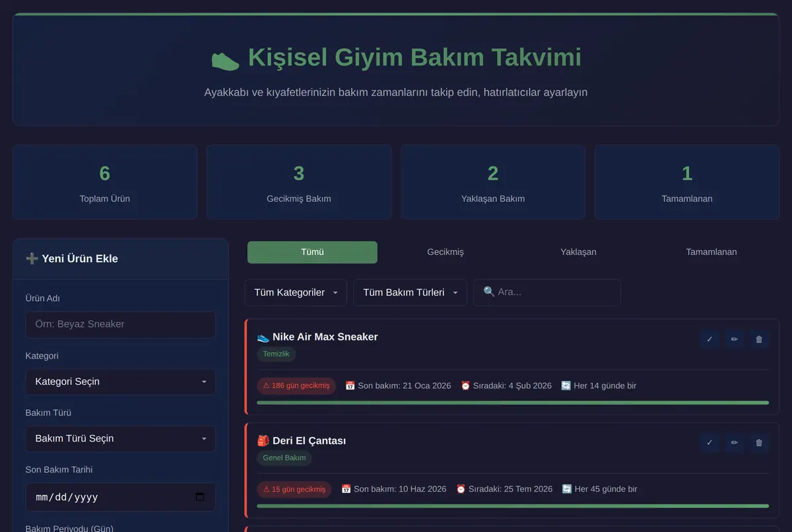The width and height of the screenshot is (792, 532).
Task: Click the calendar icon by Son bakım: 21 Oca 2026
Action: coord(350,385)
